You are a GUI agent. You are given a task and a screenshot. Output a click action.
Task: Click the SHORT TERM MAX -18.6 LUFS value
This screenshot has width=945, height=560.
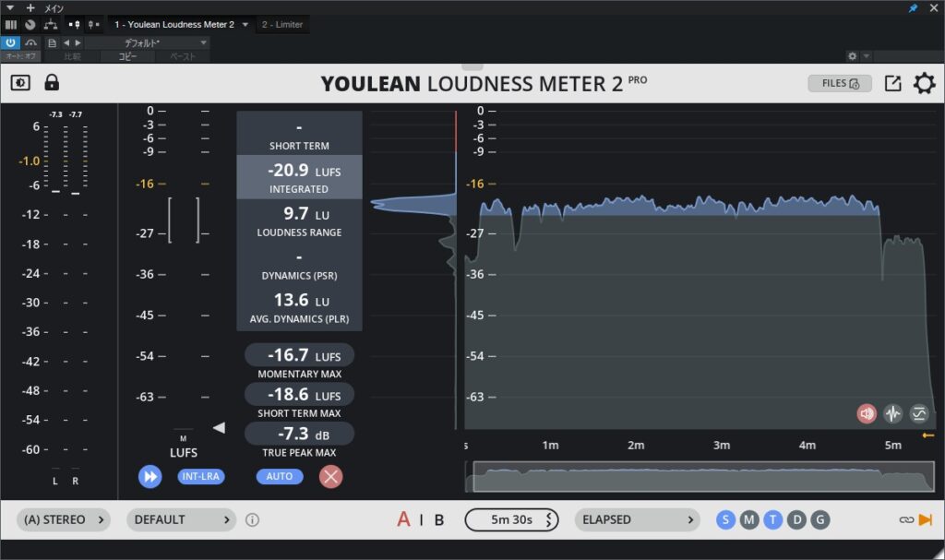coord(300,394)
